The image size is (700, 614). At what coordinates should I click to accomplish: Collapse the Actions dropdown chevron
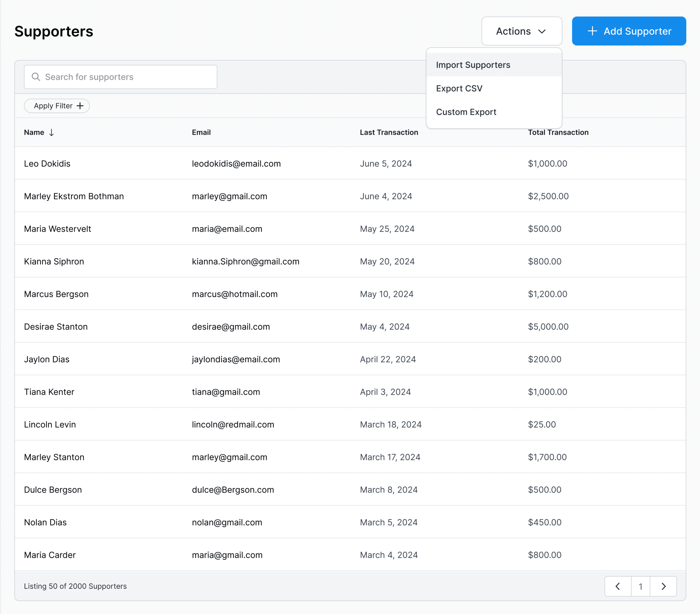[x=542, y=31]
